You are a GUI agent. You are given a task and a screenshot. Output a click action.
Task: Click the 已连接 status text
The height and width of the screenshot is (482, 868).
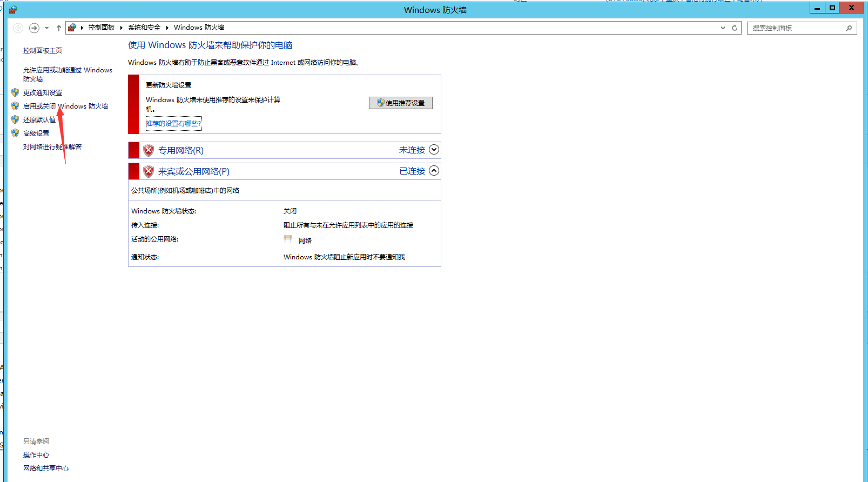tap(412, 171)
